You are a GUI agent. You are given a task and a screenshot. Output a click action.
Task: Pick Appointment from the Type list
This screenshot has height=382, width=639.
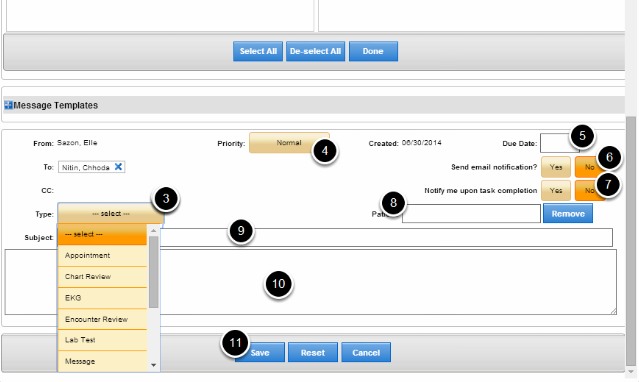pos(102,256)
